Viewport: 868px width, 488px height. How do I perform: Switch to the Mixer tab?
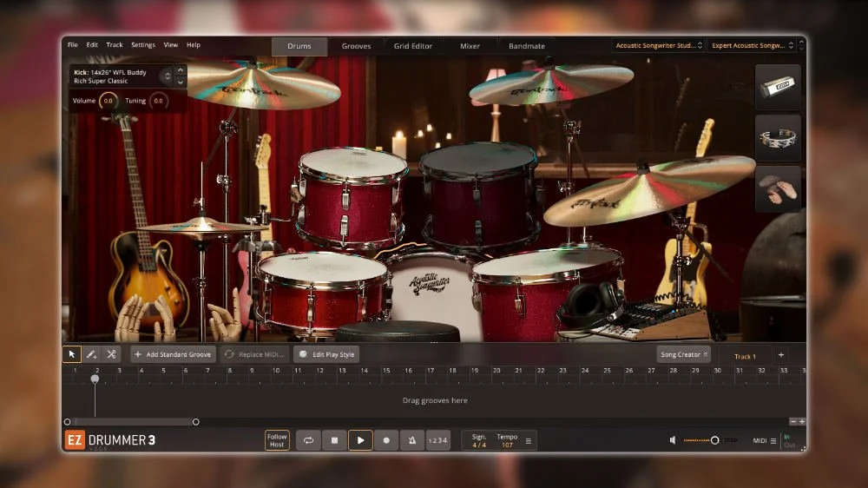tap(470, 46)
